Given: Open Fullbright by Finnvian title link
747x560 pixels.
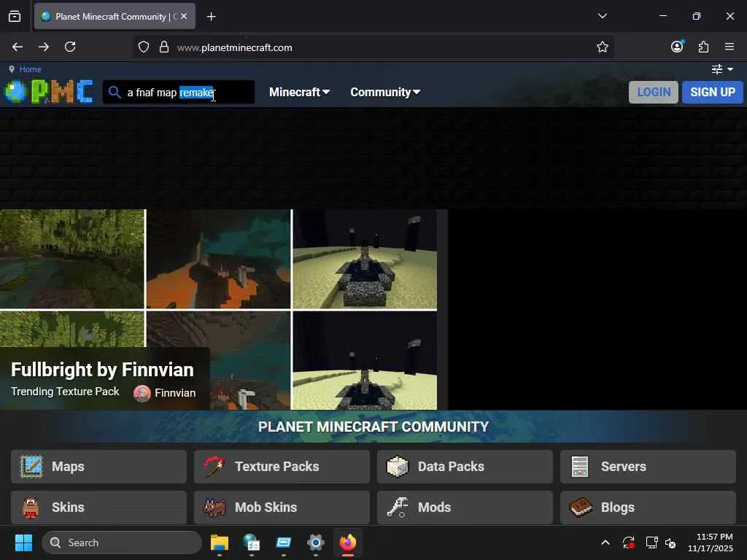Looking at the screenshot, I should point(102,370).
